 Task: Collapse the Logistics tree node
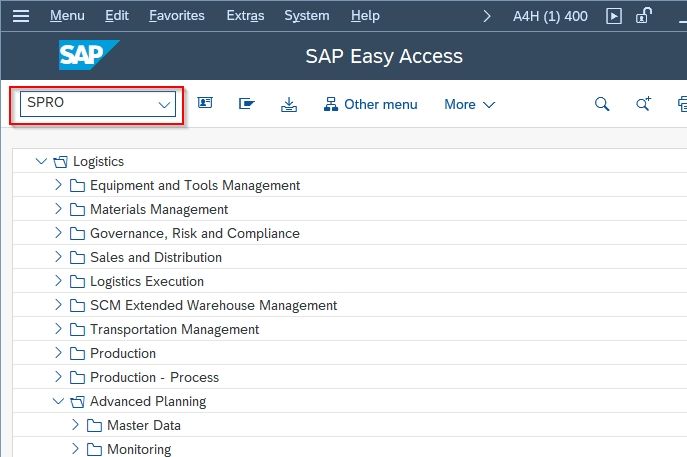click(41, 161)
